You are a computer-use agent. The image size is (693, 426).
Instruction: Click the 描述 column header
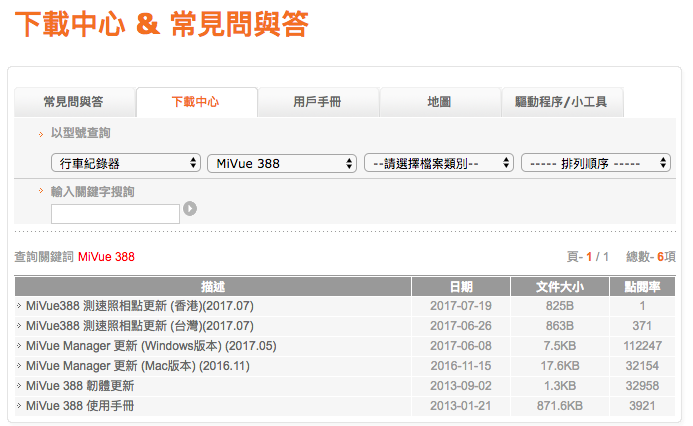213,287
